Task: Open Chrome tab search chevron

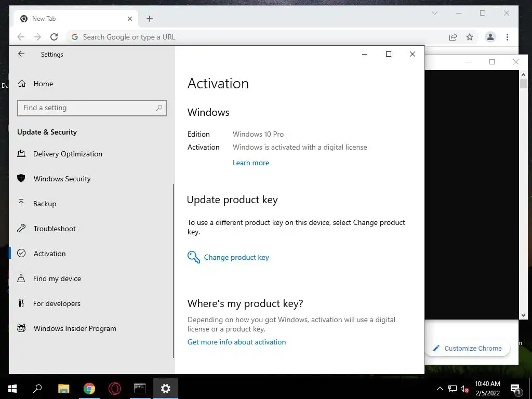Action: click(x=435, y=13)
